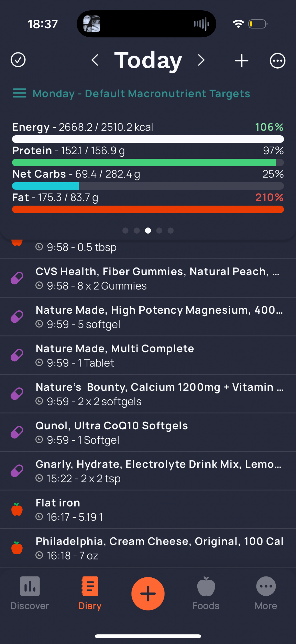Screen dimensions: 296x644
Task: Tap the audio waveform in Dynamic Island
Action: click(x=201, y=24)
